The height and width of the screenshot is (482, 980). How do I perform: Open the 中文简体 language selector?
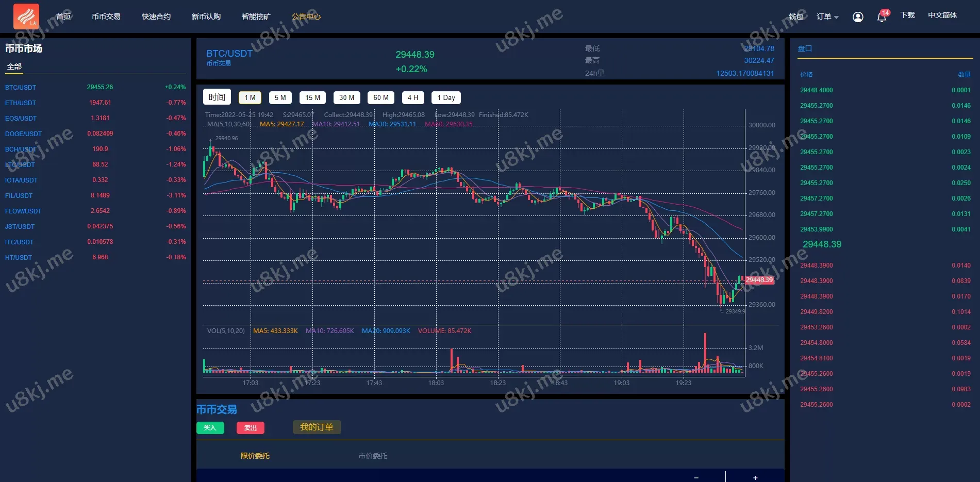pyautogui.click(x=942, y=15)
